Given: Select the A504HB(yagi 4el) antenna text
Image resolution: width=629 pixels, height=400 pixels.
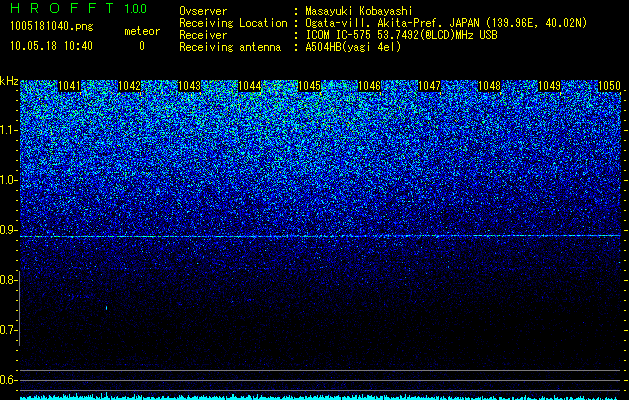Looking at the screenshot, I should (x=353, y=47).
